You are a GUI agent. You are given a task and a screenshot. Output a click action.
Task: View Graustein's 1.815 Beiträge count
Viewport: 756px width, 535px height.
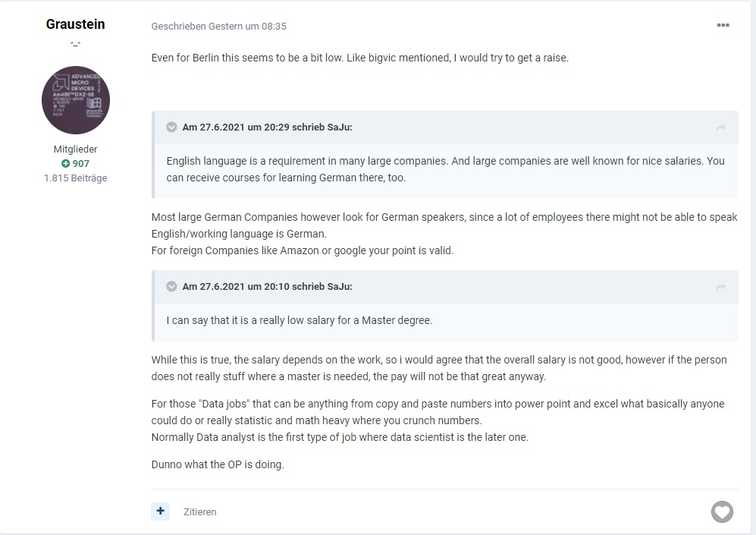click(x=76, y=178)
